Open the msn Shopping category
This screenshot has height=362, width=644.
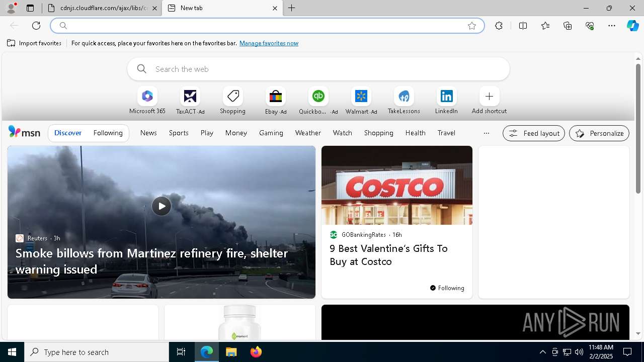(x=378, y=133)
